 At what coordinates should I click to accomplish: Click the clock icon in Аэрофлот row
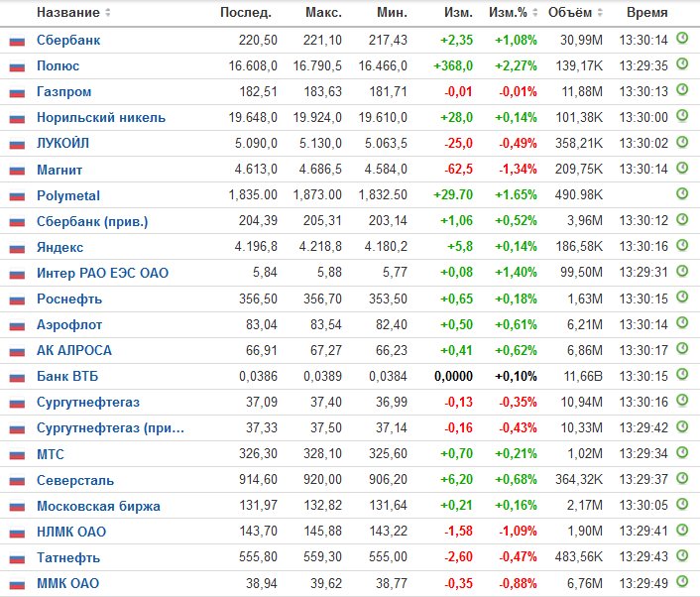pos(682,322)
